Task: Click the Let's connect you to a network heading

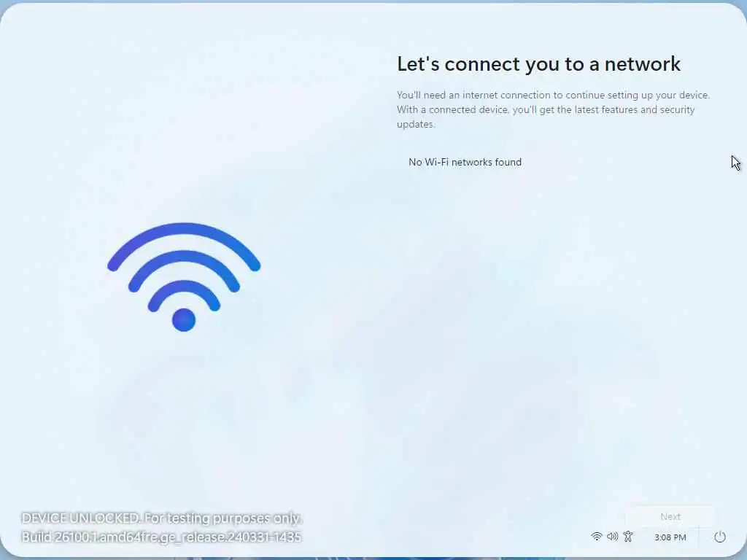Action: (x=539, y=64)
